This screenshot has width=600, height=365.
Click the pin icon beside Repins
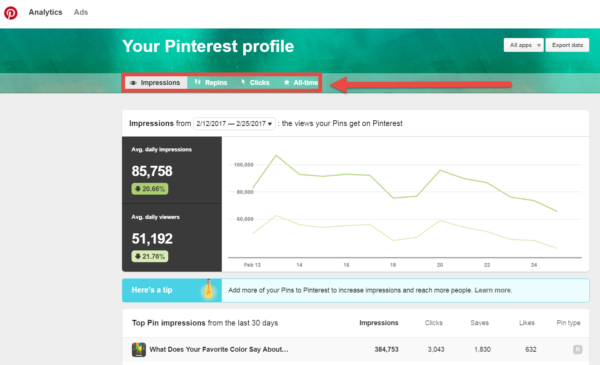point(197,82)
